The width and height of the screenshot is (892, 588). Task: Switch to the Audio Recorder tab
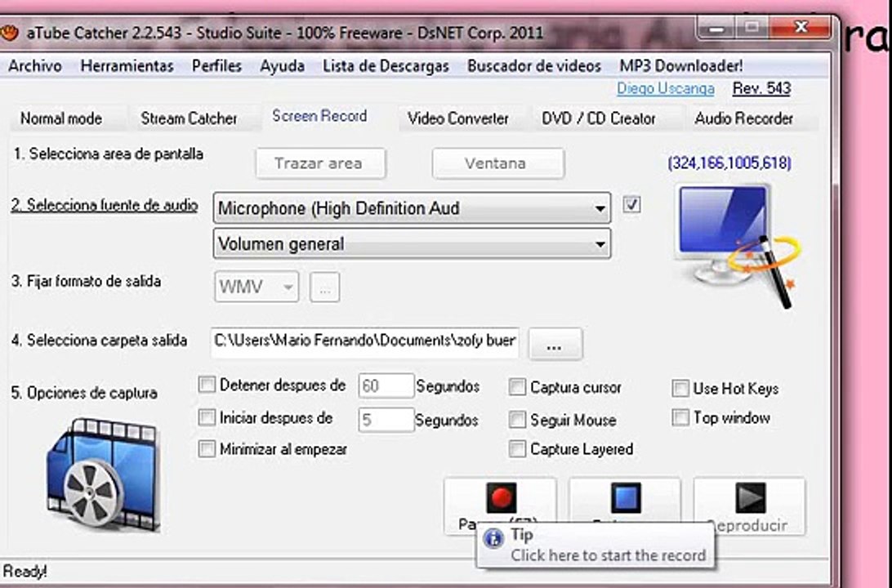(743, 118)
